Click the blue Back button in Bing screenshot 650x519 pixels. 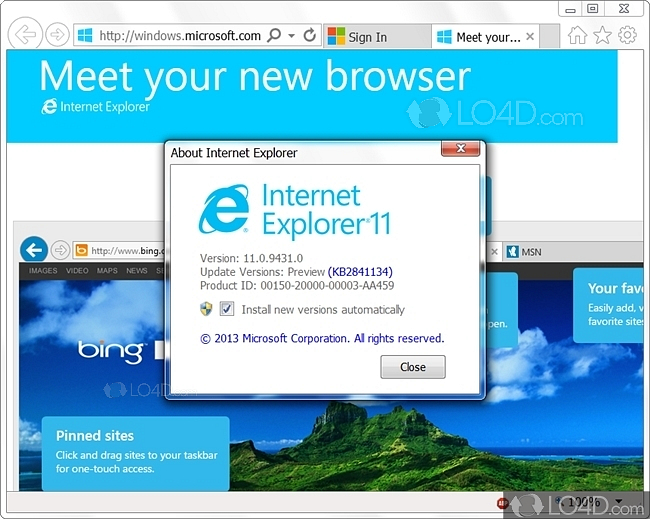click(34, 250)
